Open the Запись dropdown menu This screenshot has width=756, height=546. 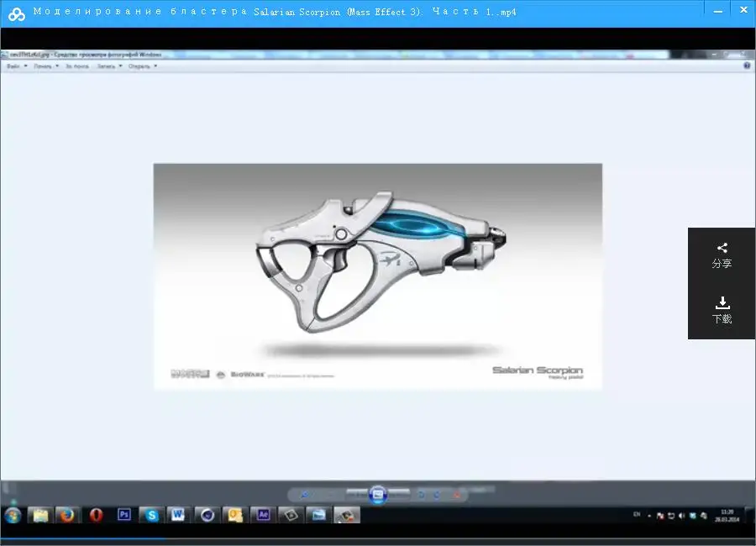[109, 66]
